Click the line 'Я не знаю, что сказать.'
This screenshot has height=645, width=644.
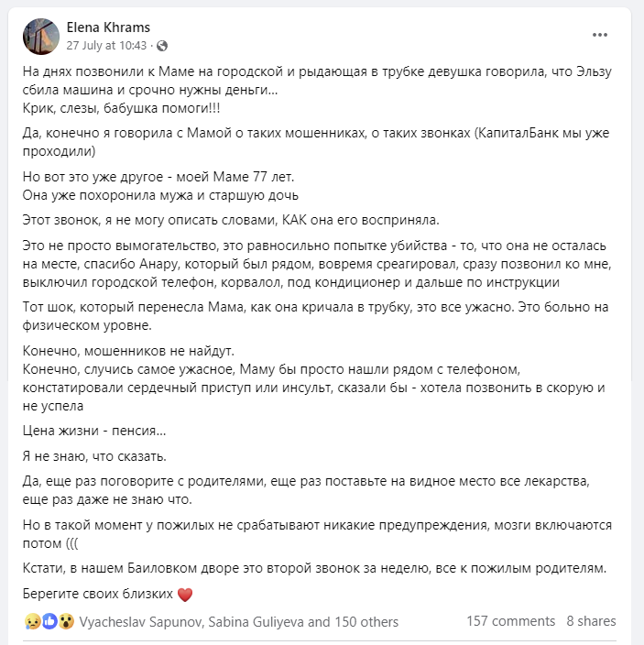94,456
